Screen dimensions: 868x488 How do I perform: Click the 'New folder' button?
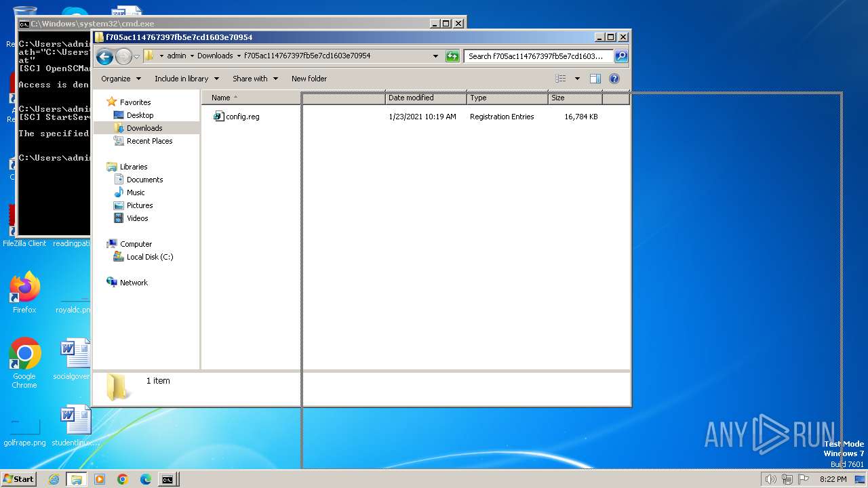309,79
